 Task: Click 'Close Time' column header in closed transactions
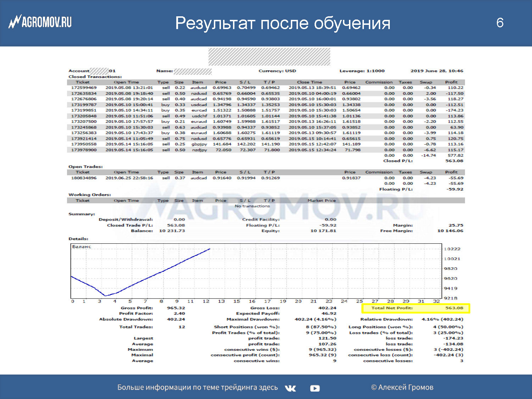[x=310, y=82]
